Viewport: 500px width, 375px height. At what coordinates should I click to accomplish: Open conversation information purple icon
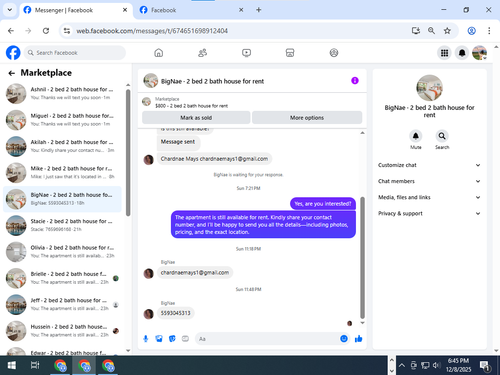coord(355,81)
